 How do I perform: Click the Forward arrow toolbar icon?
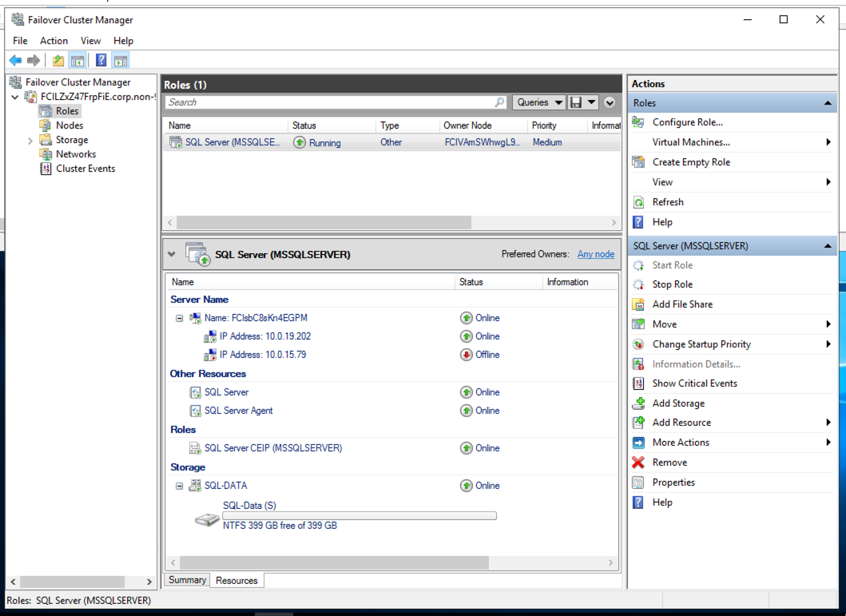coord(34,61)
